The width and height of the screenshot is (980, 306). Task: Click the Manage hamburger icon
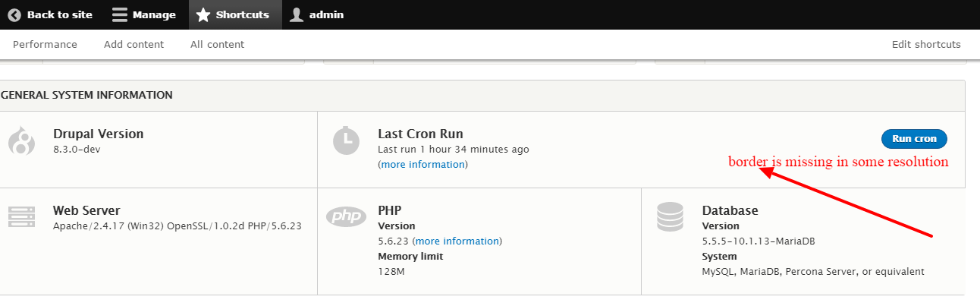click(119, 14)
